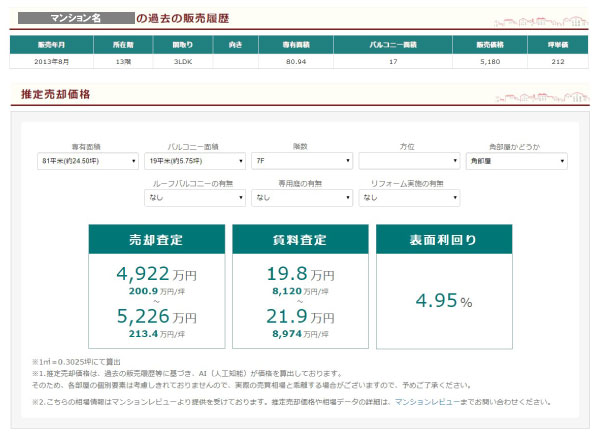The height and width of the screenshot is (439, 599).
Task: Click the 4.95% yield value
Action: pyautogui.click(x=444, y=301)
